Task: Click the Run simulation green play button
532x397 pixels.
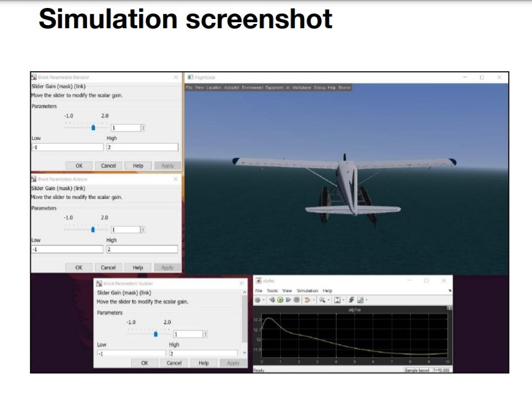Action: (x=280, y=300)
